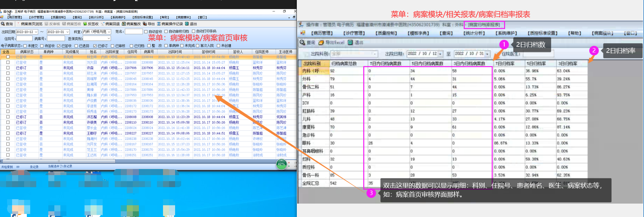Open 质控标准设置 menu in the report window

click(542, 33)
